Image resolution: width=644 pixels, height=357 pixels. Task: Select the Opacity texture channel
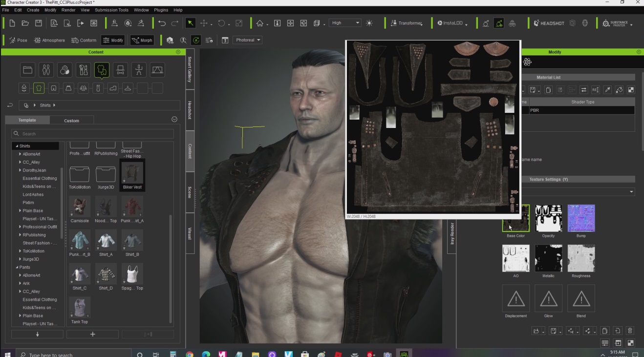548,218
